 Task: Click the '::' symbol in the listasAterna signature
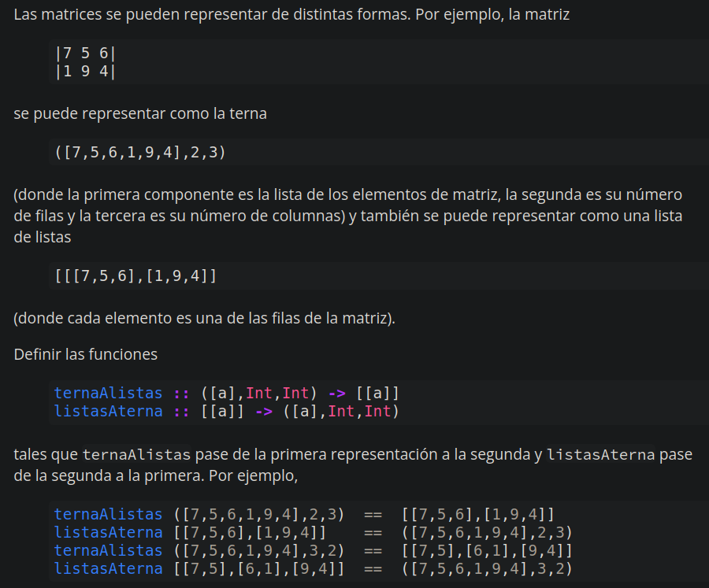[x=181, y=411]
